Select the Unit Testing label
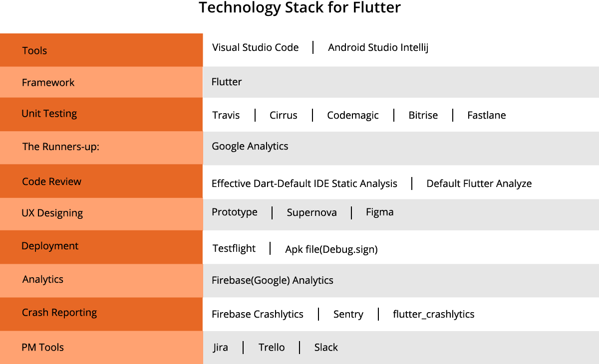Screen dimensions: 599x364 49,114
